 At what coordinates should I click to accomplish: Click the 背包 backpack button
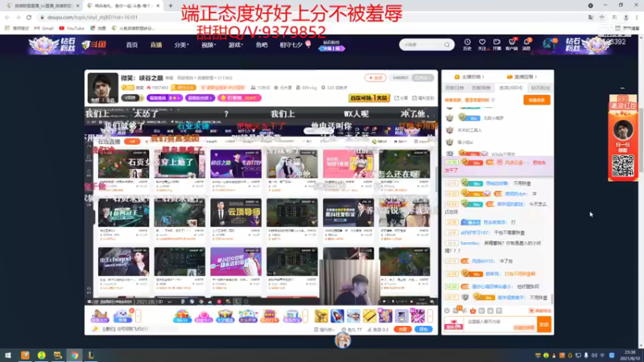pos(423,329)
